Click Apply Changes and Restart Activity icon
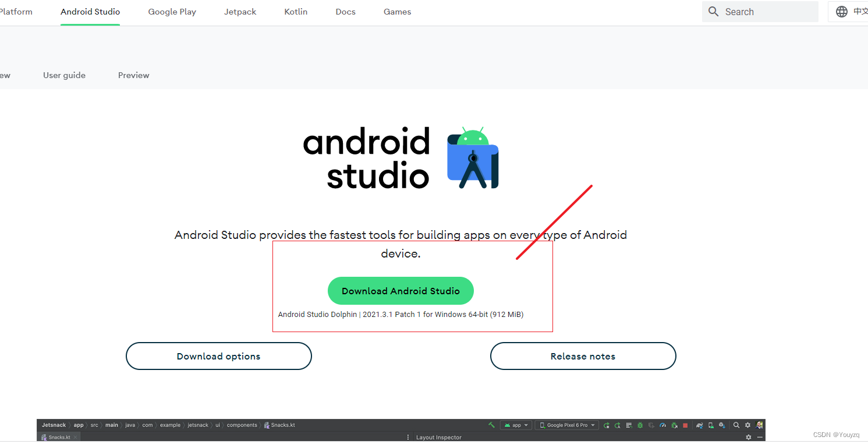This screenshot has height=444, width=868. [x=618, y=425]
